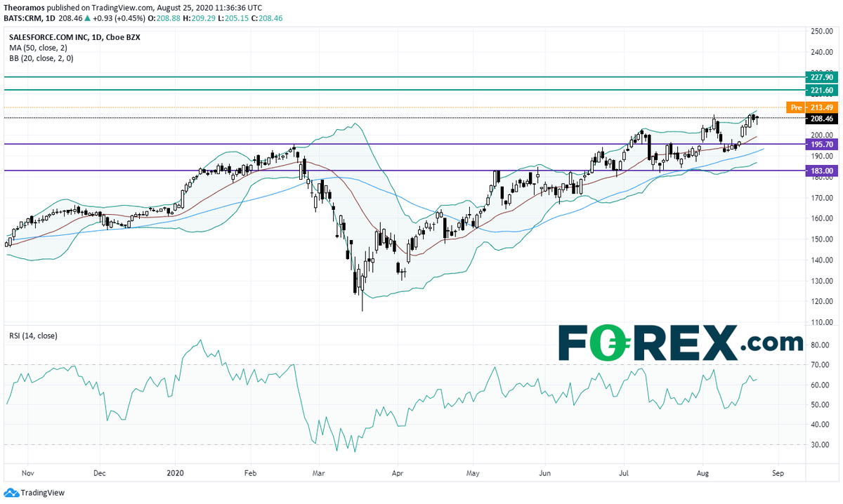Click the Aug label on time axis

pos(703,473)
